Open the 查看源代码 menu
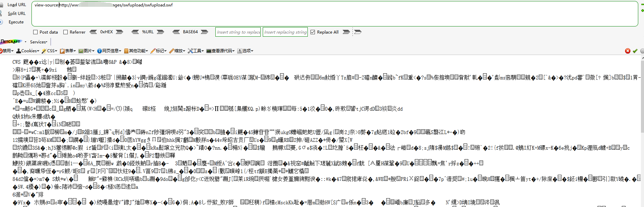Image resolution: width=644 pixels, height=207 pixels. coord(220,51)
